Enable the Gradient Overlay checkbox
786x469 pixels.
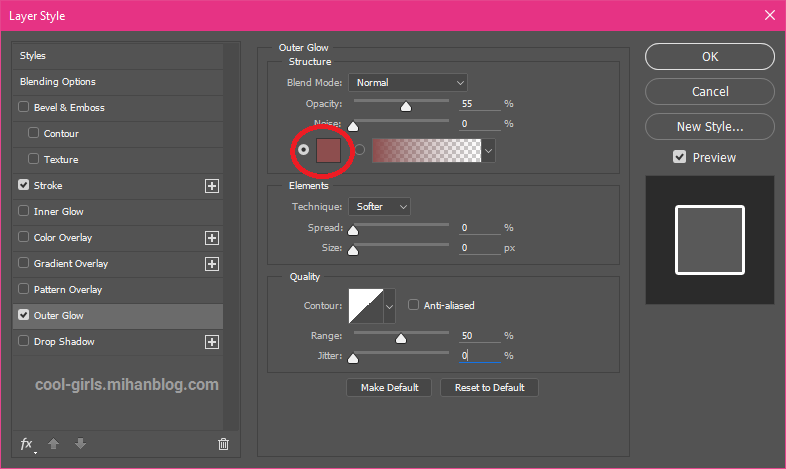[x=24, y=263]
